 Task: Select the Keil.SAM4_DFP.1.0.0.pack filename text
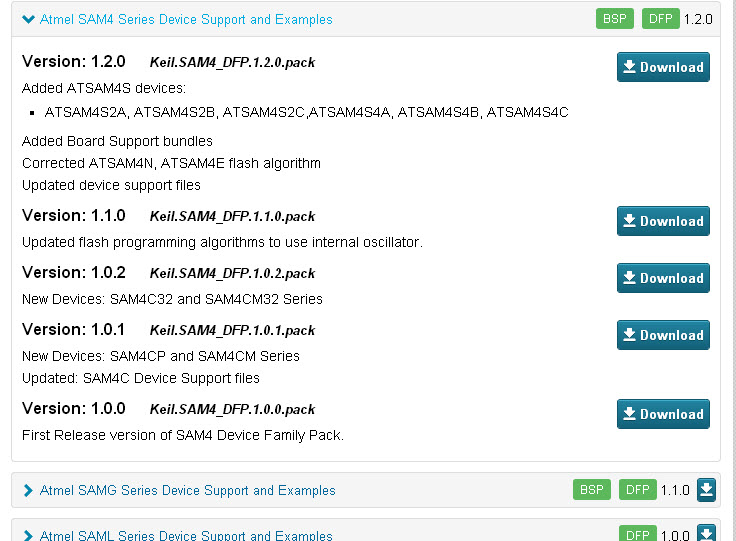[232, 409]
